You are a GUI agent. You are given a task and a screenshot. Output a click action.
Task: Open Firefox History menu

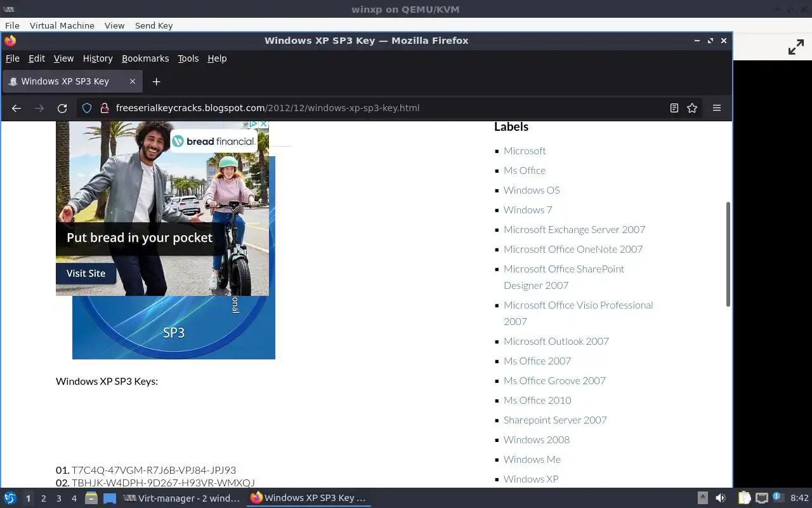click(x=98, y=58)
